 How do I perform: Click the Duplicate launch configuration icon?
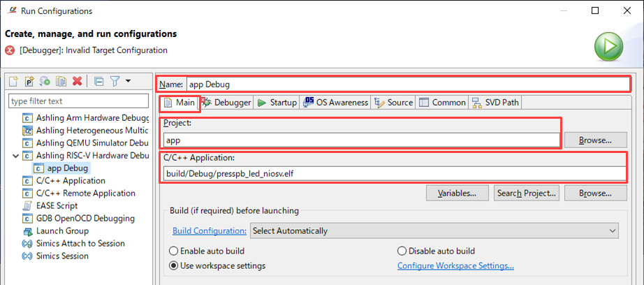[61, 81]
